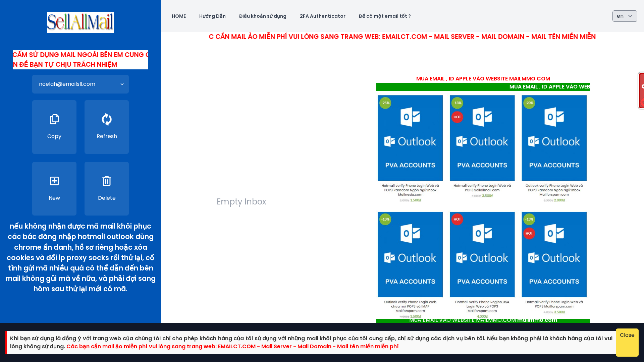The image size is (644, 362).
Task: Click the red side widget at right edge
Action: (x=641, y=90)
